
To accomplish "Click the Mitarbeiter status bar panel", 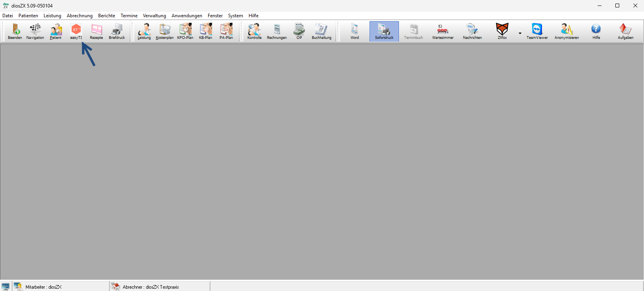I will point(43,287).
